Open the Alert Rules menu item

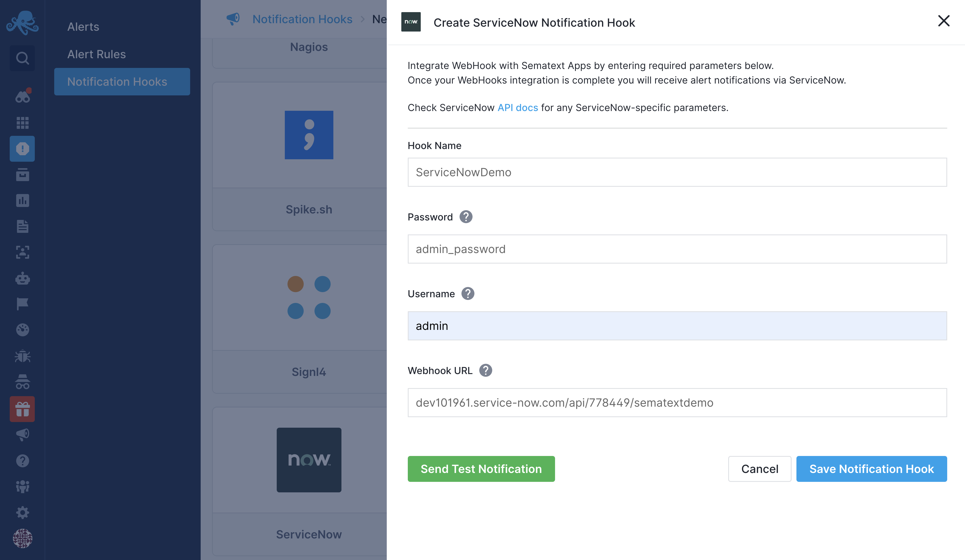pos(97,54)
